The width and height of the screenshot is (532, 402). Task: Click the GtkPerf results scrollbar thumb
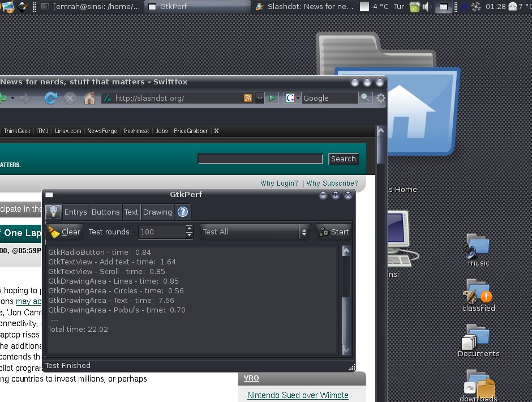tap(346, 321)
